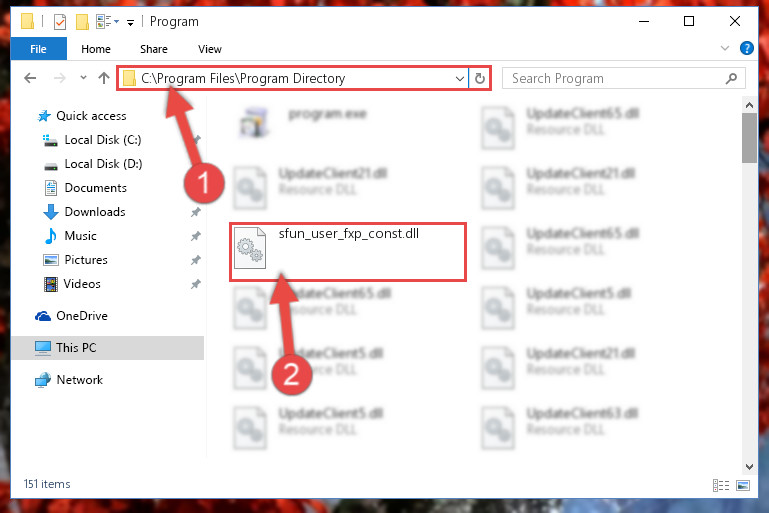Expand the ribbon with the chevron
Viewport: 769px width, 513px height.
coord(724,48)
